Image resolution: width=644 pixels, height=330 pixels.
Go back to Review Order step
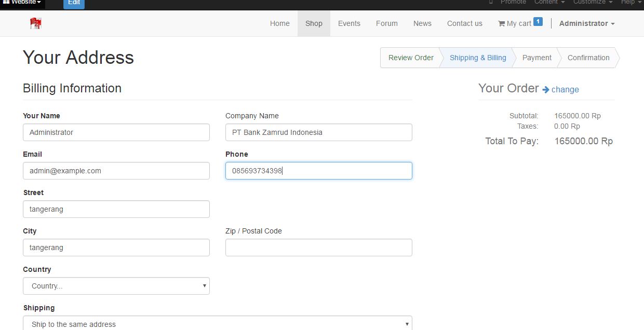point(411,58)
